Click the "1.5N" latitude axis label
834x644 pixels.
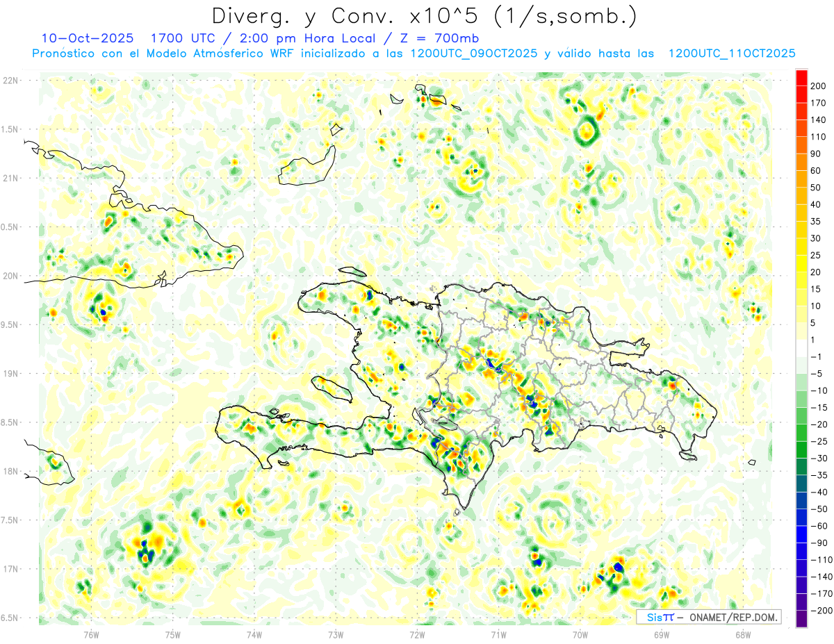tap(10, 129)
